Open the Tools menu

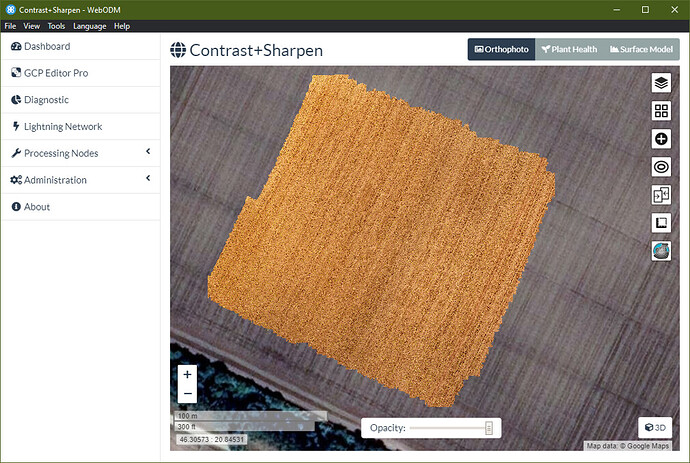(x=56, y=26)
